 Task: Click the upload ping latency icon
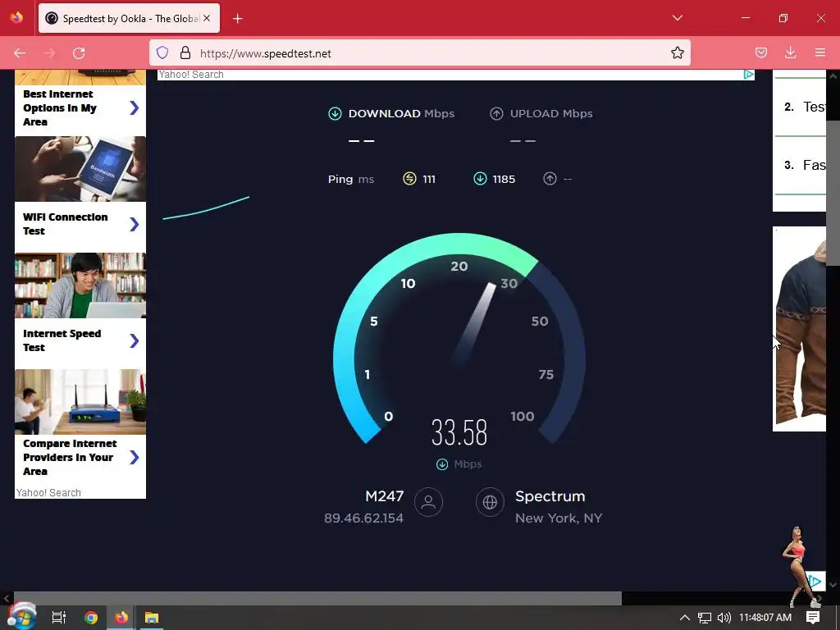[x=550, y=179]
